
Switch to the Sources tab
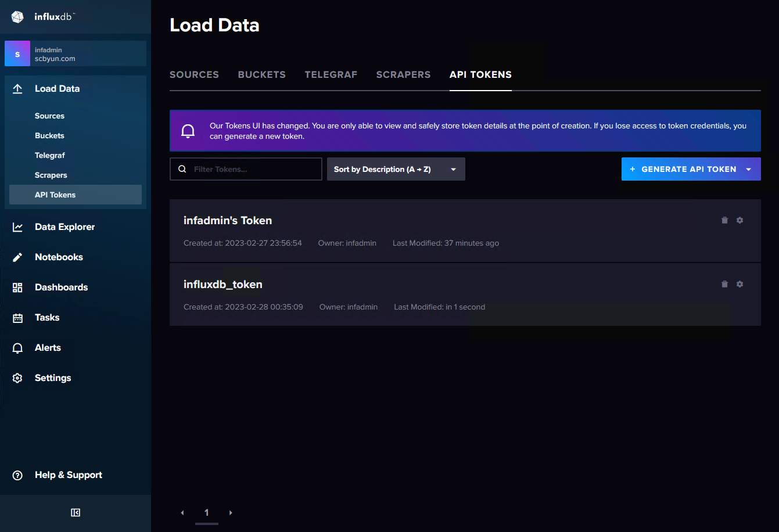(x=194, y=74)
